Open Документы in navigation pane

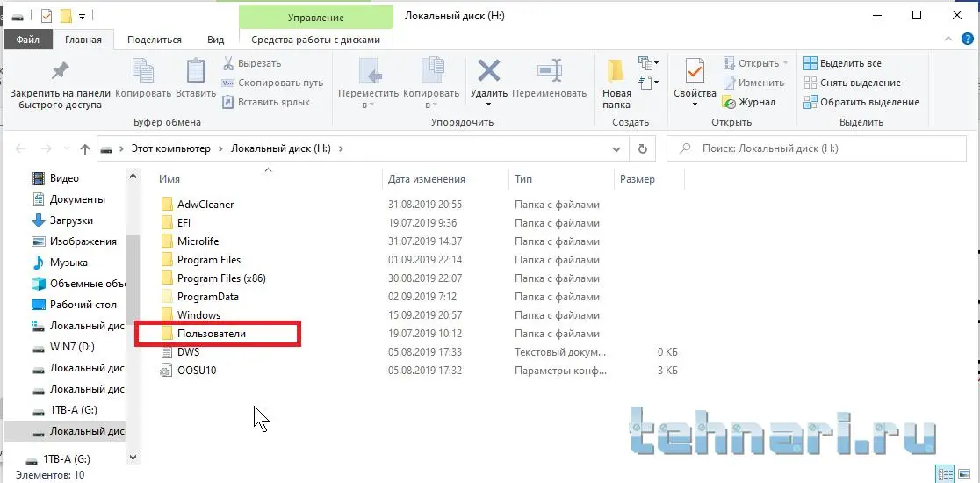77,199
